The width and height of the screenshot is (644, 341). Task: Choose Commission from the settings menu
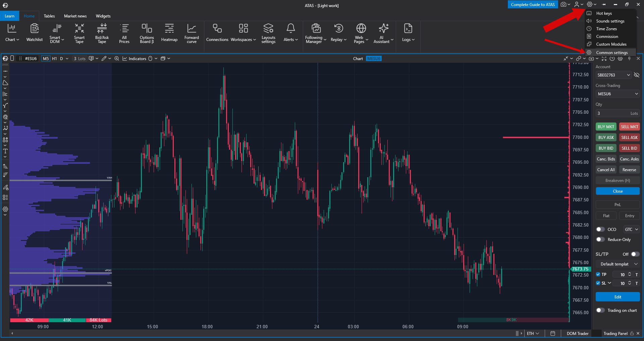pos(611,37)
